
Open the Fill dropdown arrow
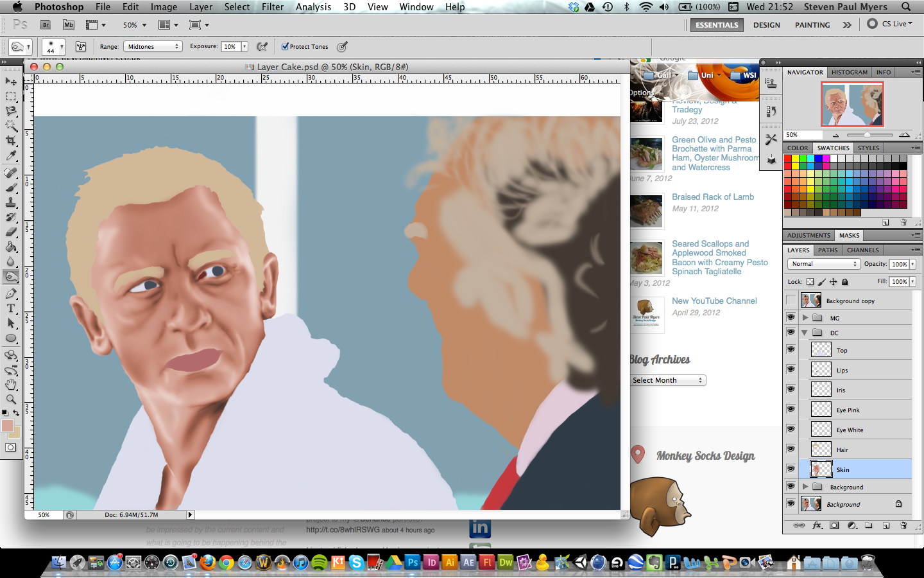pyautogui.click(x=912, y=281)
